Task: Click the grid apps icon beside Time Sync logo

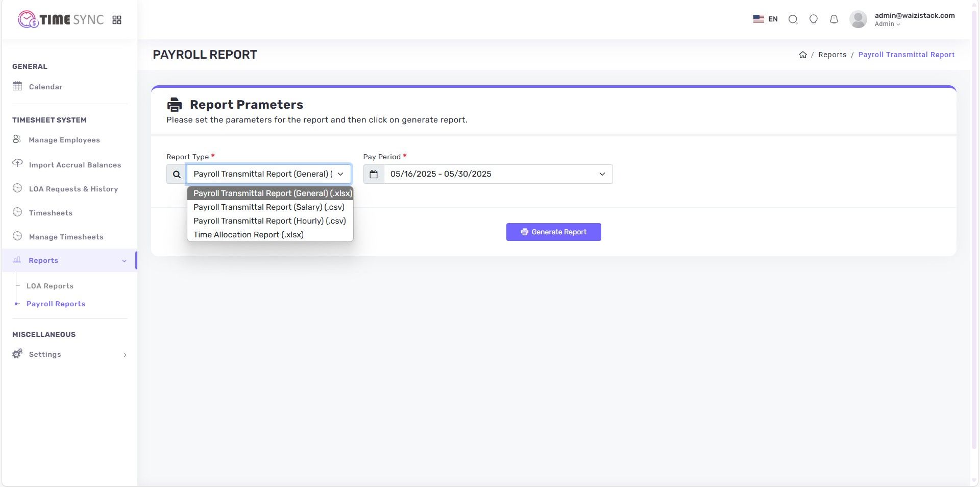Action: 117,20
